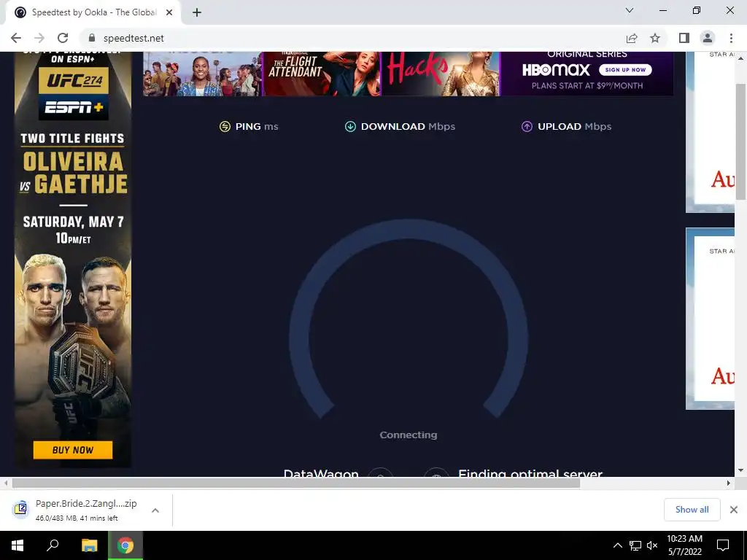Open network status tray icon
This screenshot has height=560, width=747.
(635, 545)
